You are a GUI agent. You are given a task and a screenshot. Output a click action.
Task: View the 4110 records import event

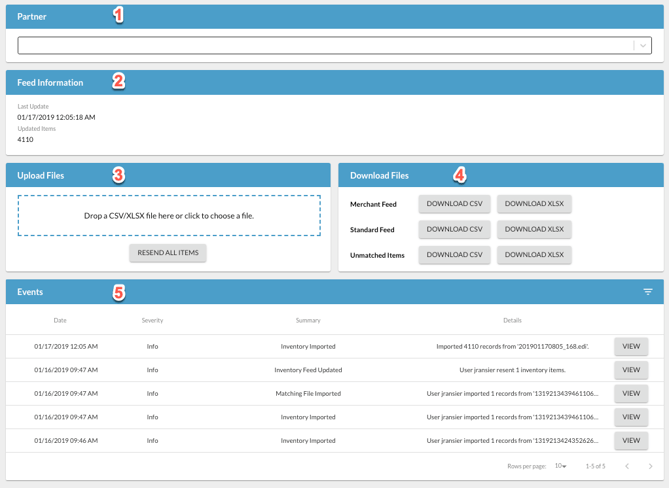coord(631,347)
